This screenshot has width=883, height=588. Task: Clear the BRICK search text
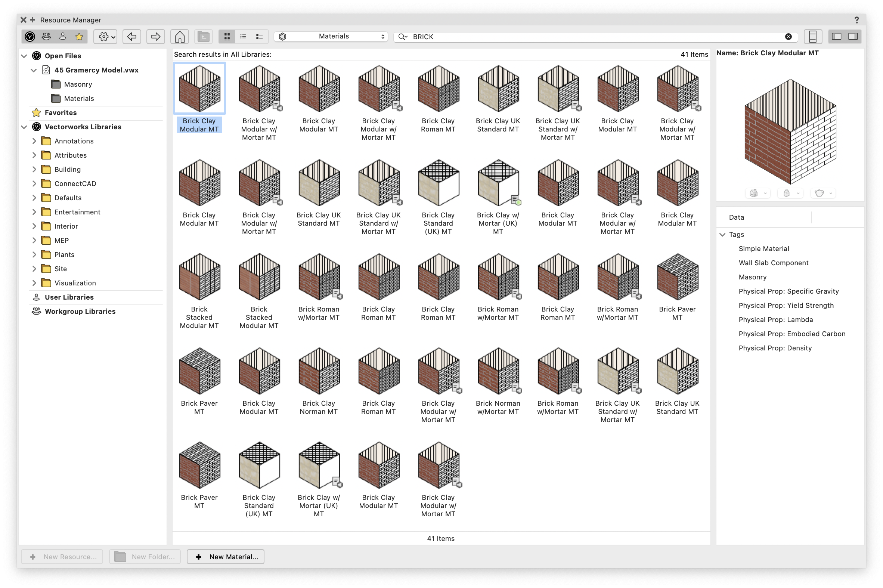pos(788,36)
